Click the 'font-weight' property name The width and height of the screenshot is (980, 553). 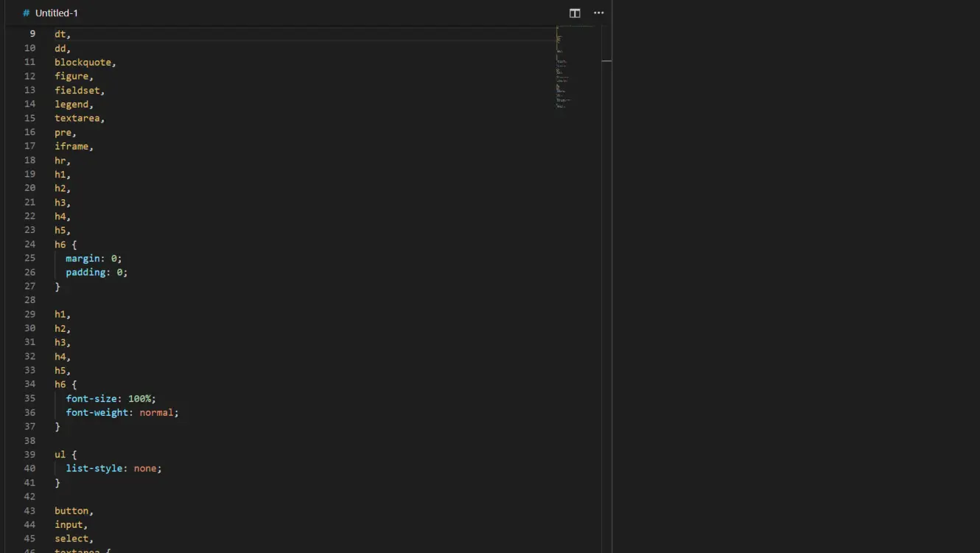click(x=97, y=412)
